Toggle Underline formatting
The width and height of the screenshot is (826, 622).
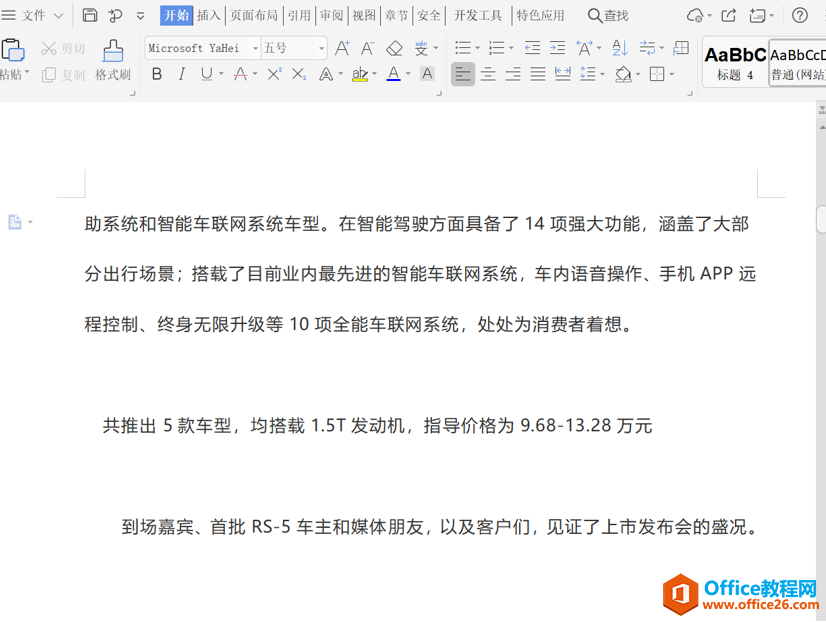click(206, 74)
